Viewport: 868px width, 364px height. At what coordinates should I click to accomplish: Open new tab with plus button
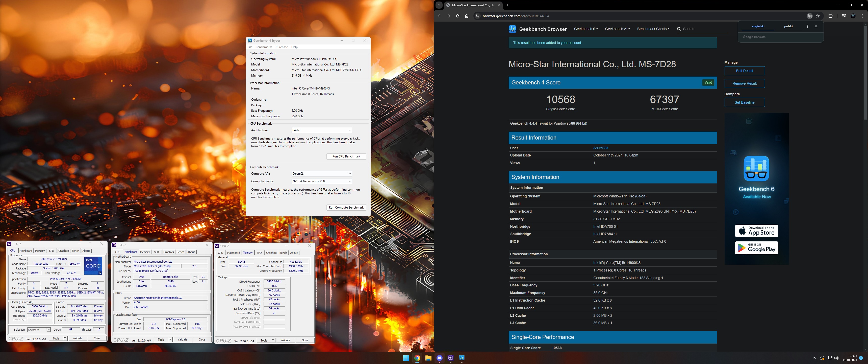507,5
